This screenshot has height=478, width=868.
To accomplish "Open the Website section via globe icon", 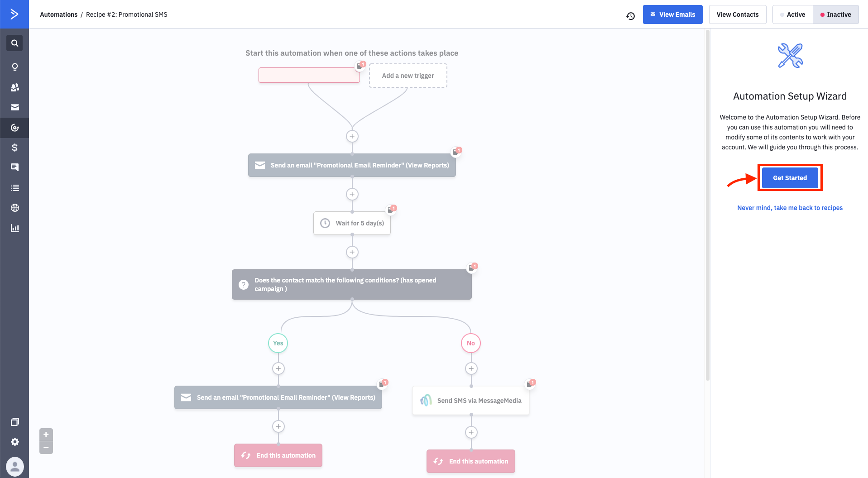I will (x=14, y=208).
